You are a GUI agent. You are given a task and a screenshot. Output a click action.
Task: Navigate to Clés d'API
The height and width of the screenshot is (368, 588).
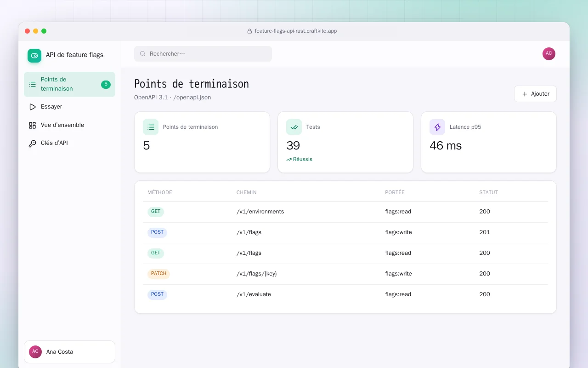click(x=69, y=143)
